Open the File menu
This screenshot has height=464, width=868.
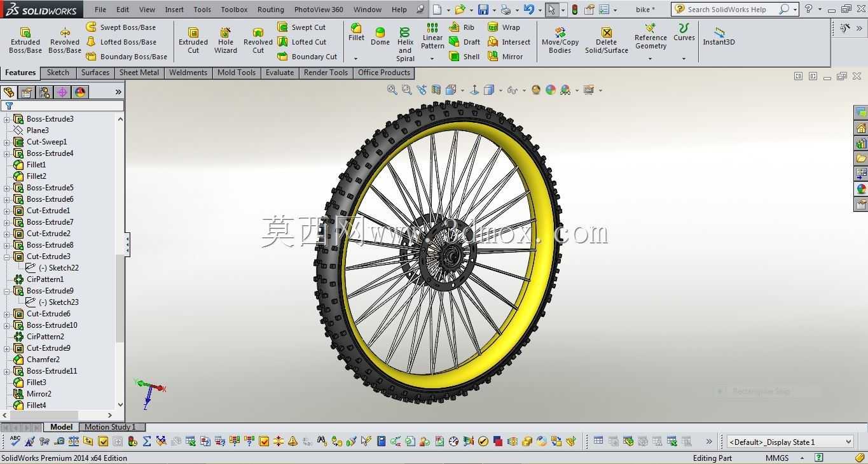point(100,10)
